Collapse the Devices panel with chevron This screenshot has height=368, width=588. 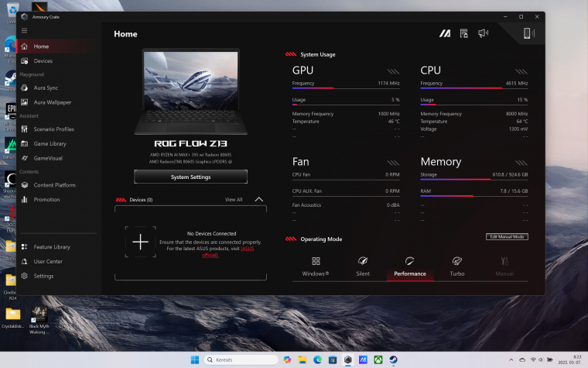coord(258,199)
